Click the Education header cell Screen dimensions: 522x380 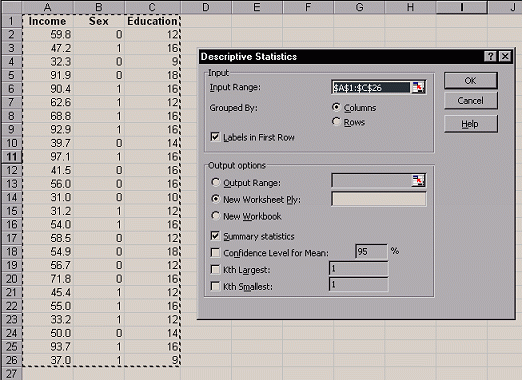152,21
